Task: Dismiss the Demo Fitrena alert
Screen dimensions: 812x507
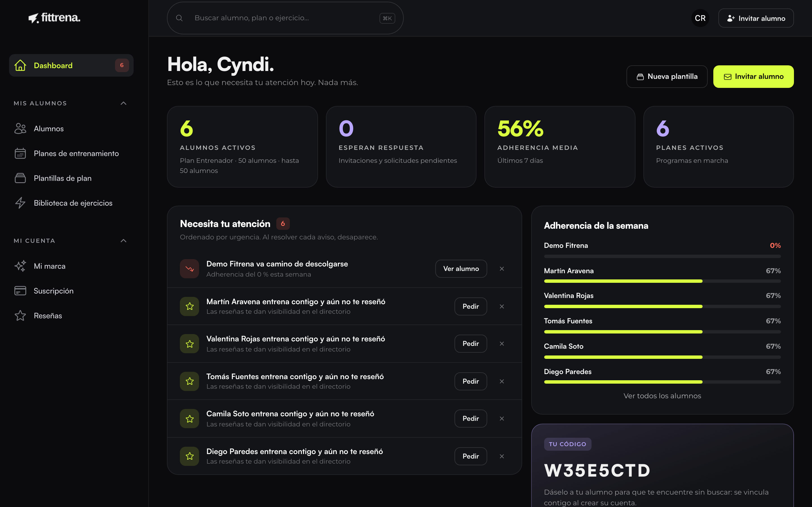Action: point(502,269)
